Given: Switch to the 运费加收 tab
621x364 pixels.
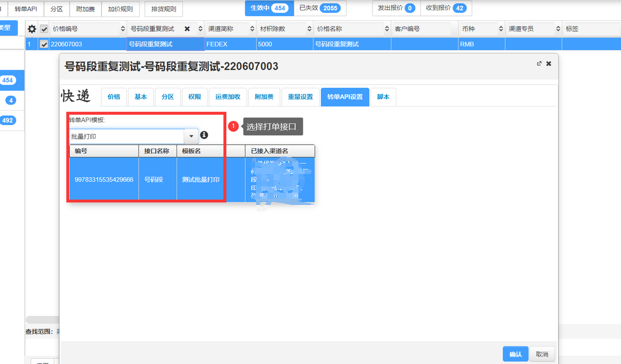Looking at the screenshot, I should (x=228, y=97).
